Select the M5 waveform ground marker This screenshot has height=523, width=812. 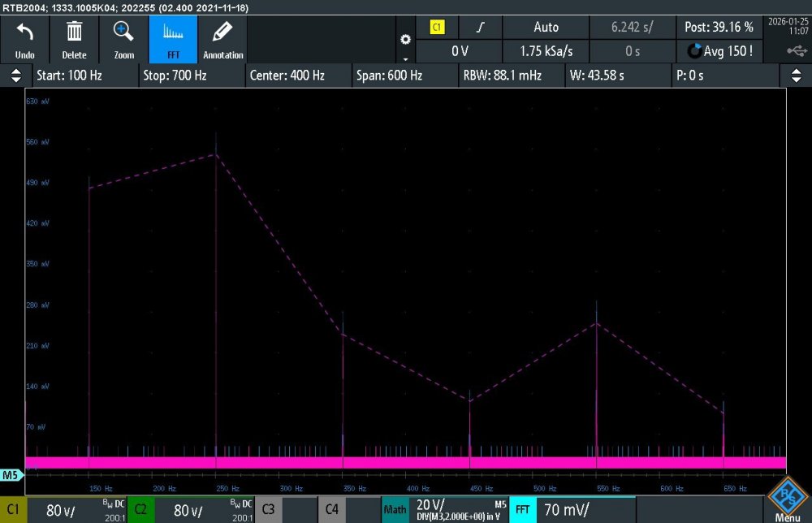click(11, 475)
